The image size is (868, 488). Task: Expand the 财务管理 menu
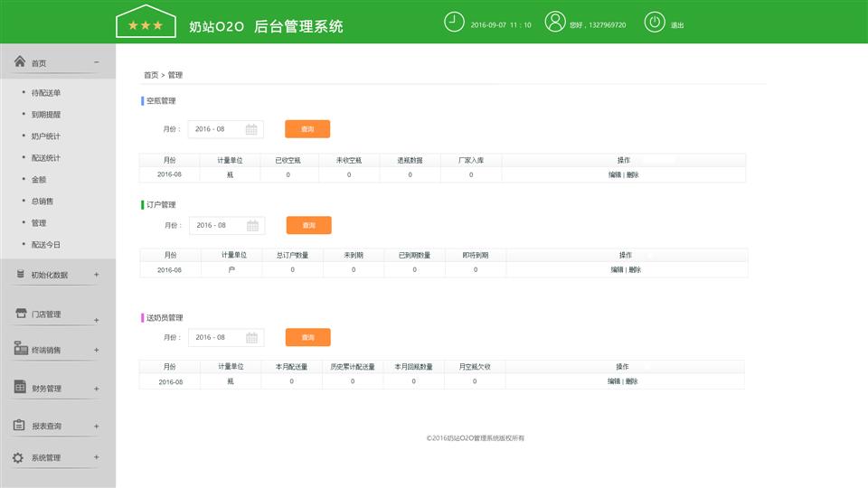tap(97, 389)
